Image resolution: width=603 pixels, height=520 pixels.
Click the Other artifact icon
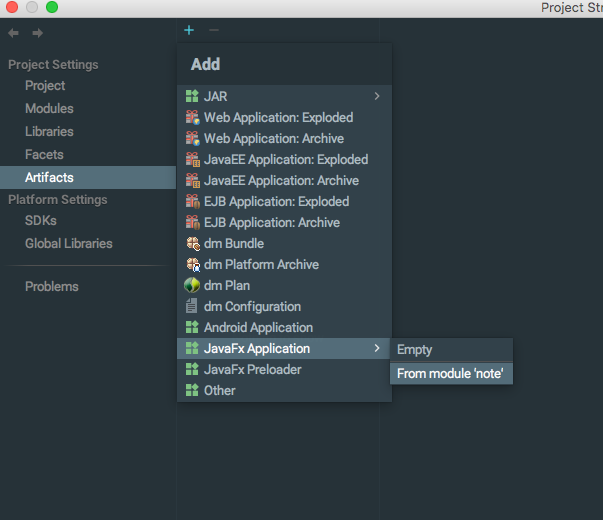pos(192,390)
